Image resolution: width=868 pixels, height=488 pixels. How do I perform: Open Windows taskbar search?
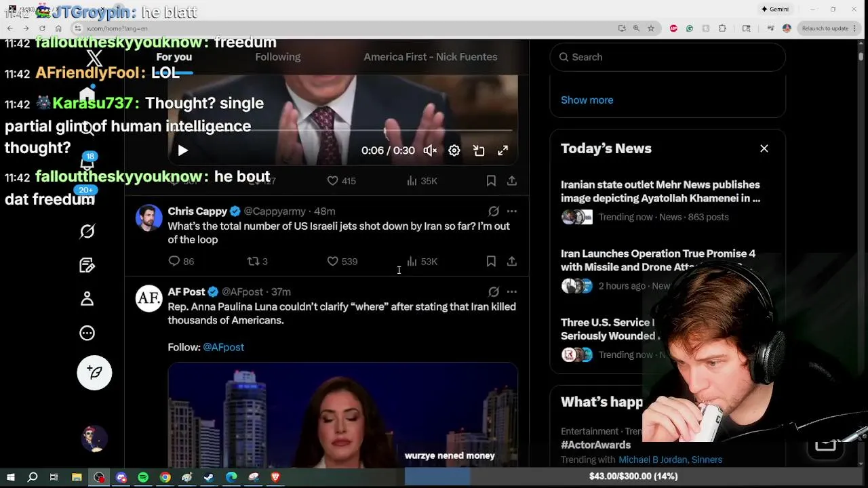click(32, 477)
